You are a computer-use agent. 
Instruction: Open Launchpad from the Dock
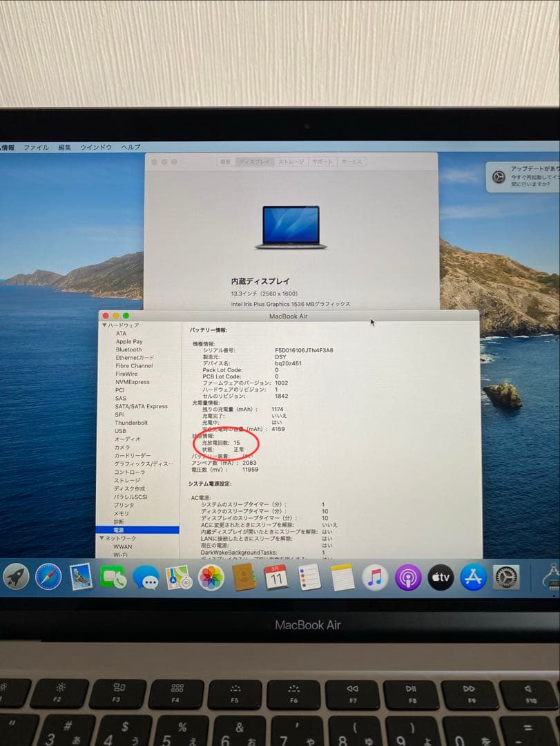pyautogui.click(x=16, y=578)
